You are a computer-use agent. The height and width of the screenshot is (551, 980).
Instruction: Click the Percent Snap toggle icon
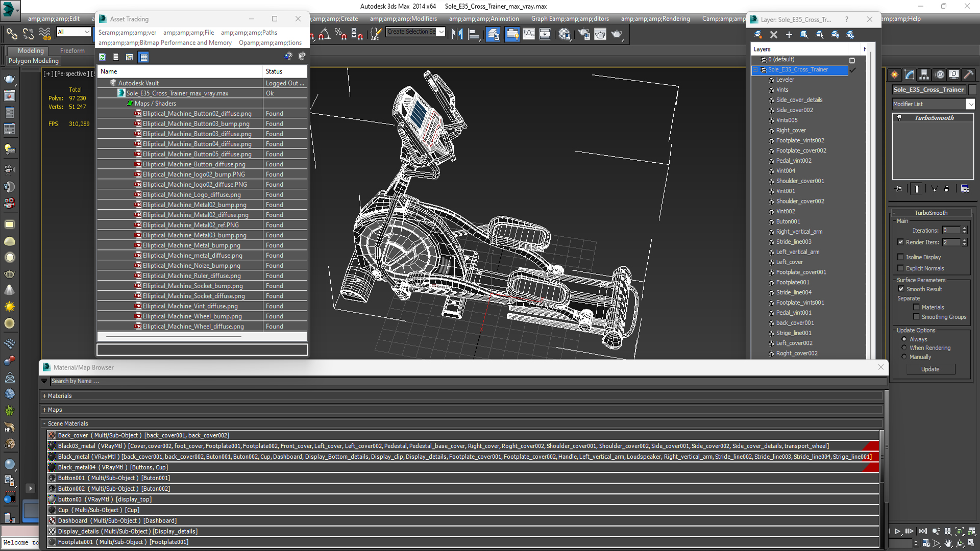coord(340,34)
